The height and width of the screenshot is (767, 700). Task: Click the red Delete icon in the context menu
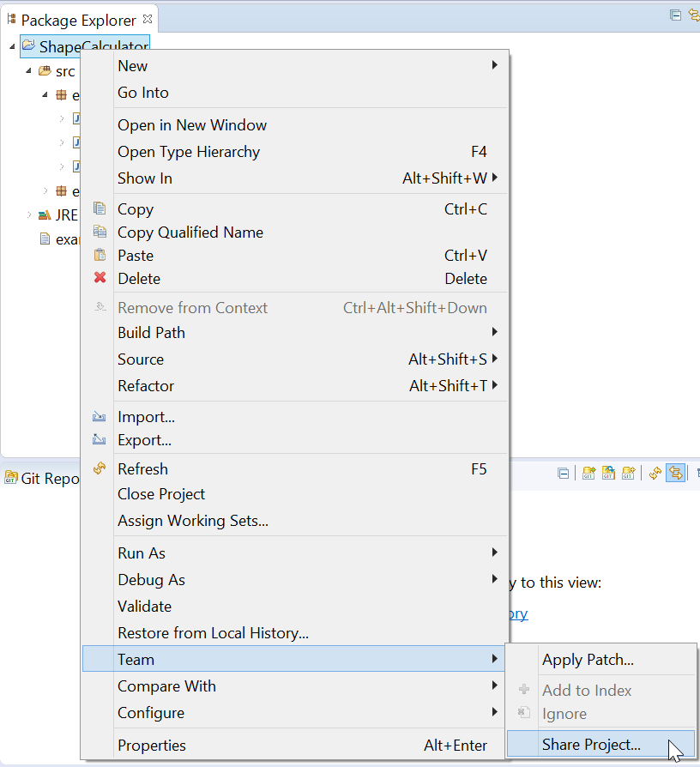[x=99, y=278]
